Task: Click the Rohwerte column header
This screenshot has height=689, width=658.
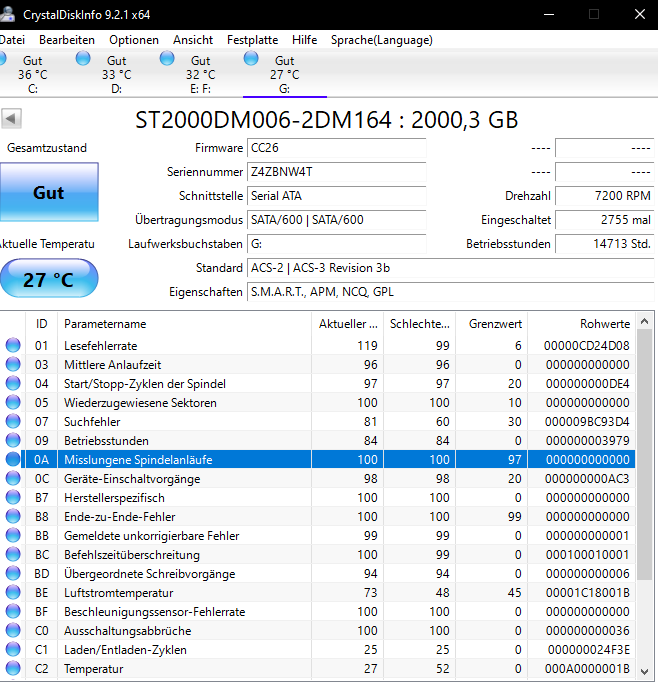Action: (x=581, y=324)
